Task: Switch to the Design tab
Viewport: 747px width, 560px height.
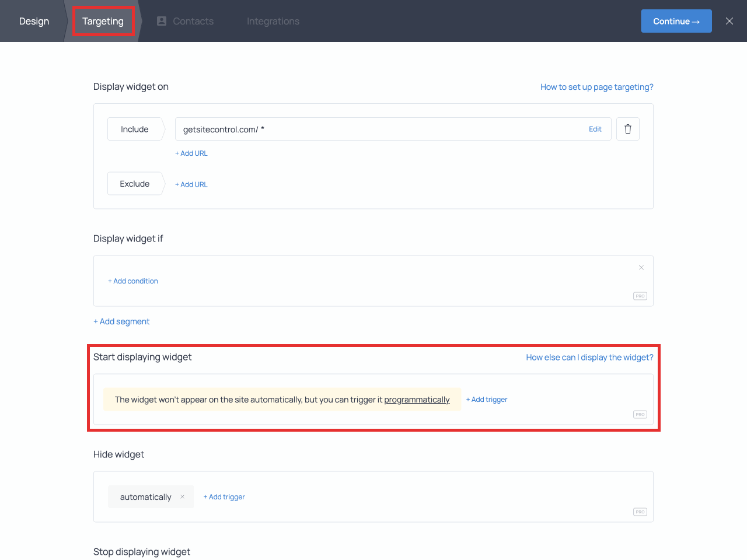Action: pyautogui.click(x=33, y=21)
